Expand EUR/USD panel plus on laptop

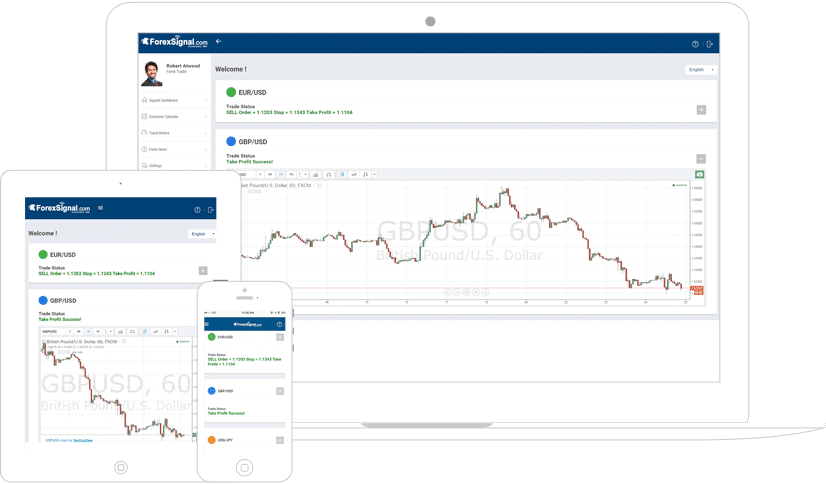pos(701,110)
